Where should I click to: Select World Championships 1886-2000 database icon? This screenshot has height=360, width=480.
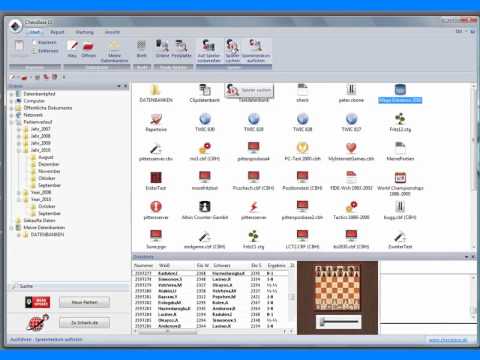click(x=400, y=184)
